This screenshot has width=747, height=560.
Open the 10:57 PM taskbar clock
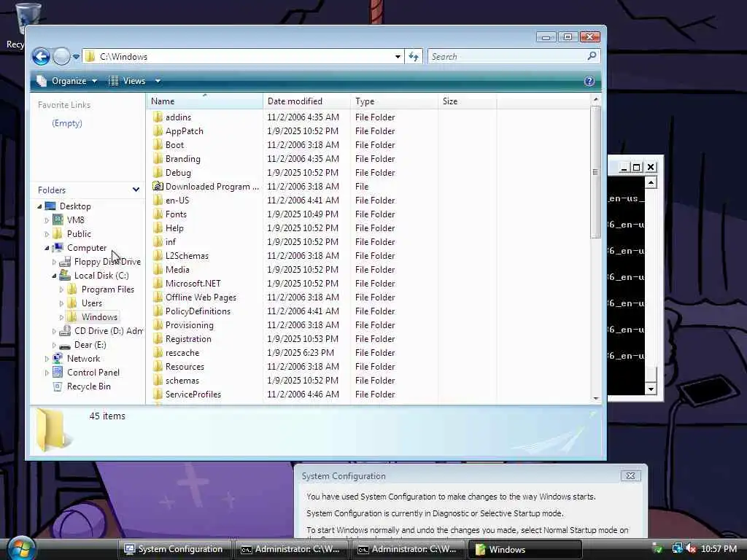coord(719,549)
